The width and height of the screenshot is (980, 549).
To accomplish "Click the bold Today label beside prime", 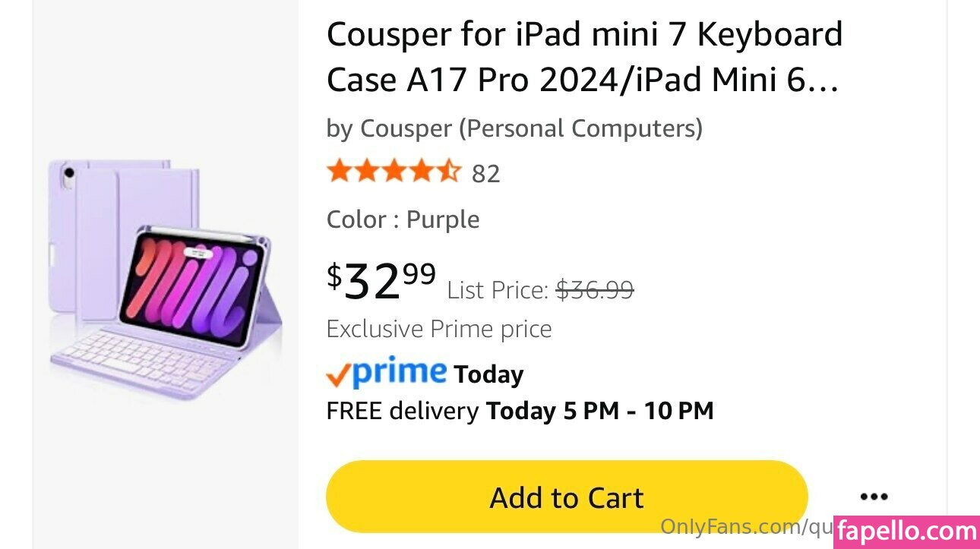I will 488,374.
